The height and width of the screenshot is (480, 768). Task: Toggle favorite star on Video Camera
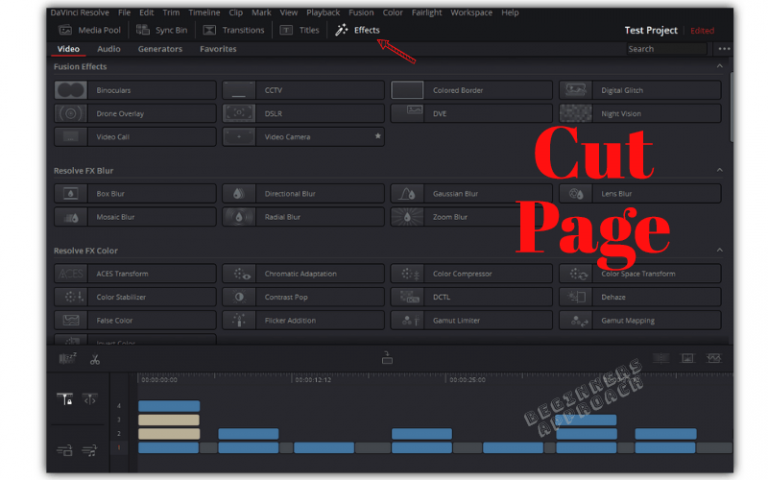[378, 136]
